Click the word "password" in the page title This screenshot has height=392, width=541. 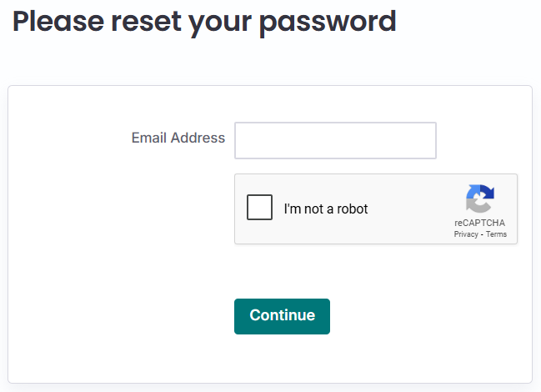click(x=327, y=21)
